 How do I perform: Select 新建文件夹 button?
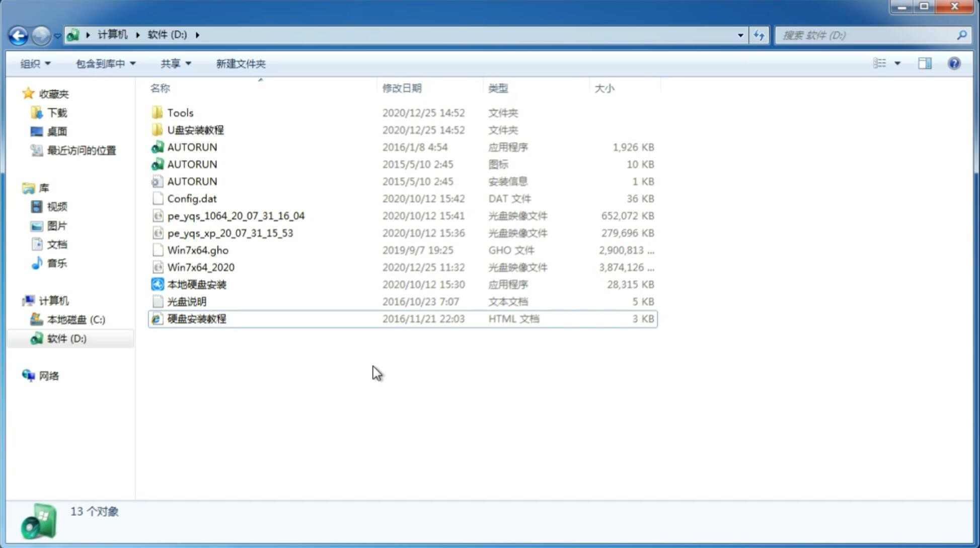click(x=241, y=63)
